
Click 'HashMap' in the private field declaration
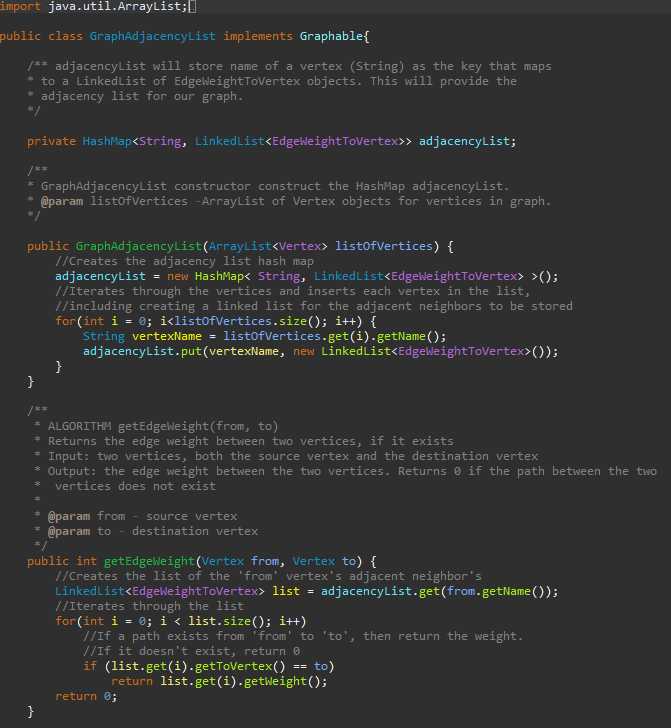(x=107, y=141)
